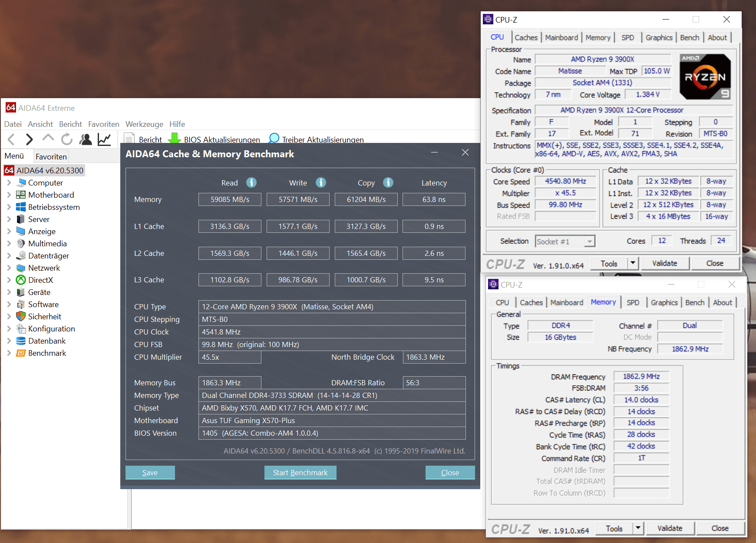Open the Werkzeuge menu
Screen dimensions: 756x543
[144, 124]
